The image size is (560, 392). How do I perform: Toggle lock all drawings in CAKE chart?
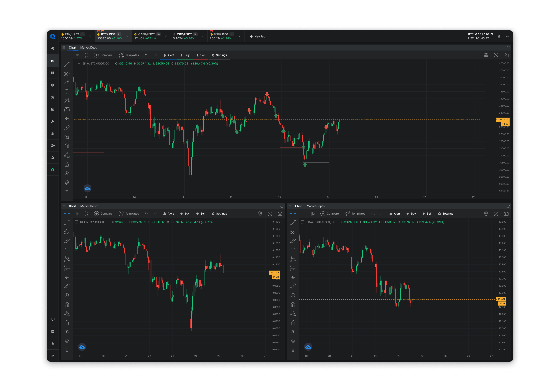[x=293, y=323]
